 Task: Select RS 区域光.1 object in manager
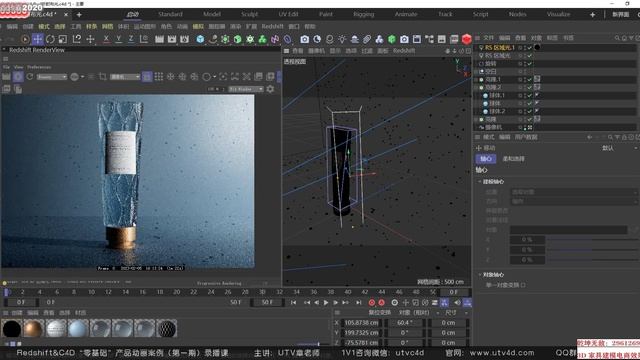(500, 48)
